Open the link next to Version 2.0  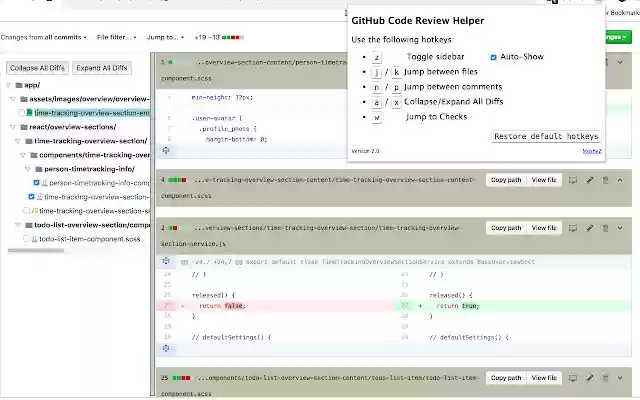click(592, 151)
